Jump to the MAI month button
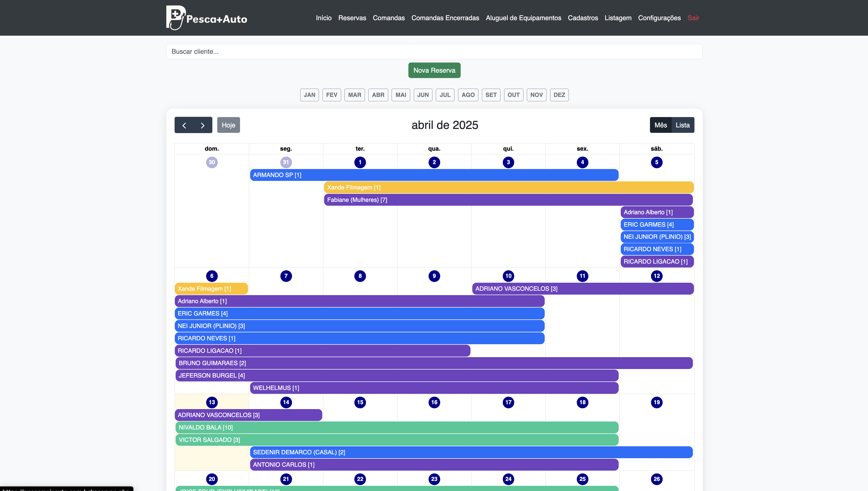Image resolution: width=868 pixels, height=491 pixels. (x=401, y=95)
